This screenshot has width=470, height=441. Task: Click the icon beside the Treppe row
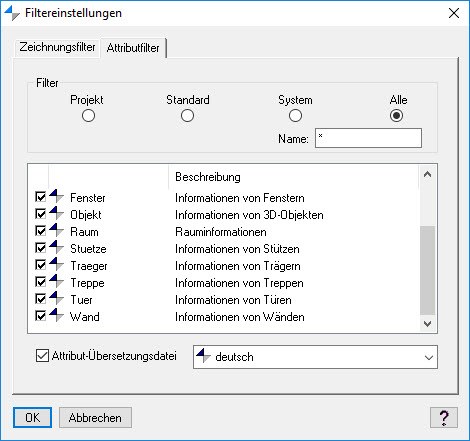pyautogui.click(x=56, y=281)
